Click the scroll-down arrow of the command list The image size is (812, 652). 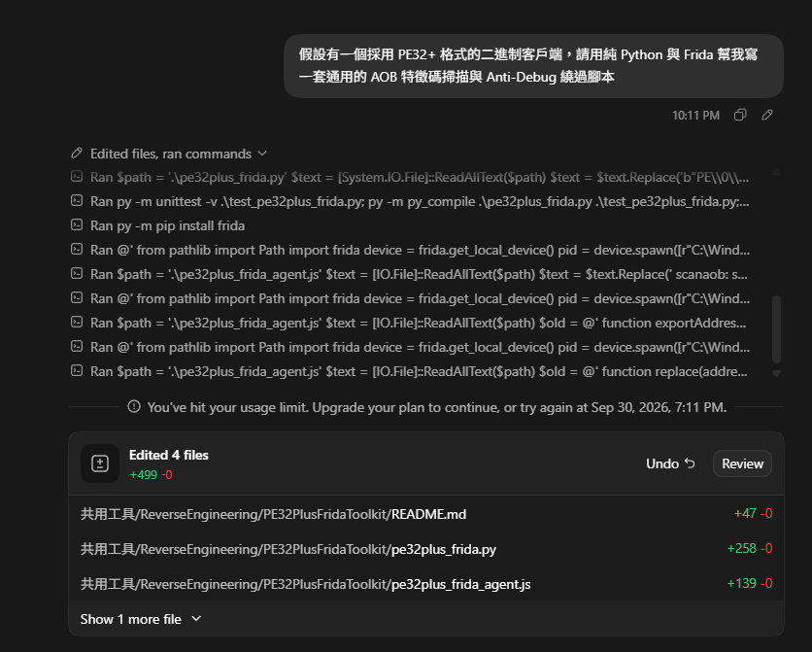pyautogui.click(x=776, y=373)
